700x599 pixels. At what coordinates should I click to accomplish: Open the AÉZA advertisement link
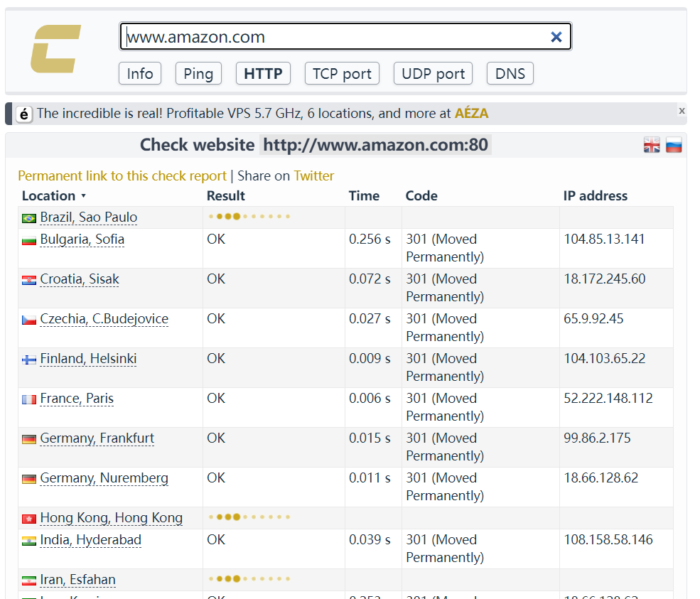point(471,114)
